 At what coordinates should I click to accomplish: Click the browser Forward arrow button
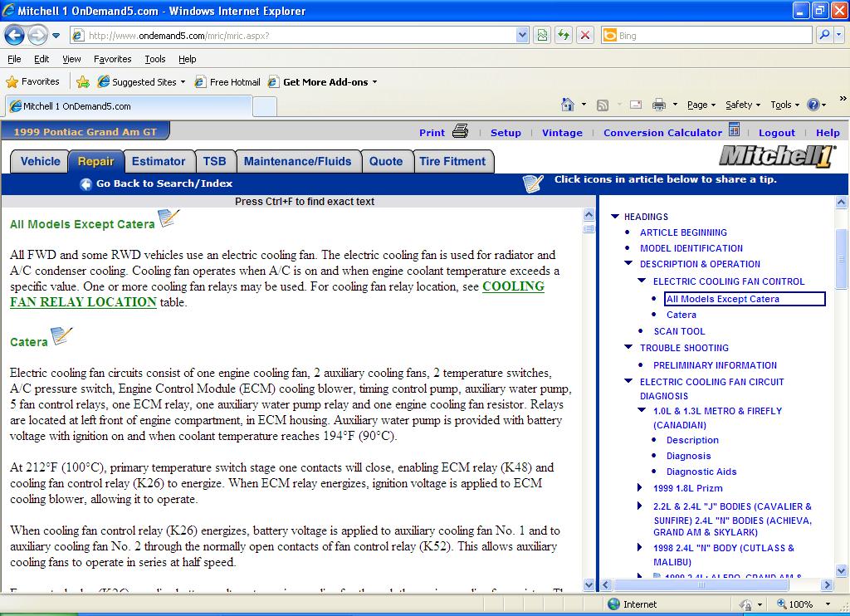(x=37, y=36)
